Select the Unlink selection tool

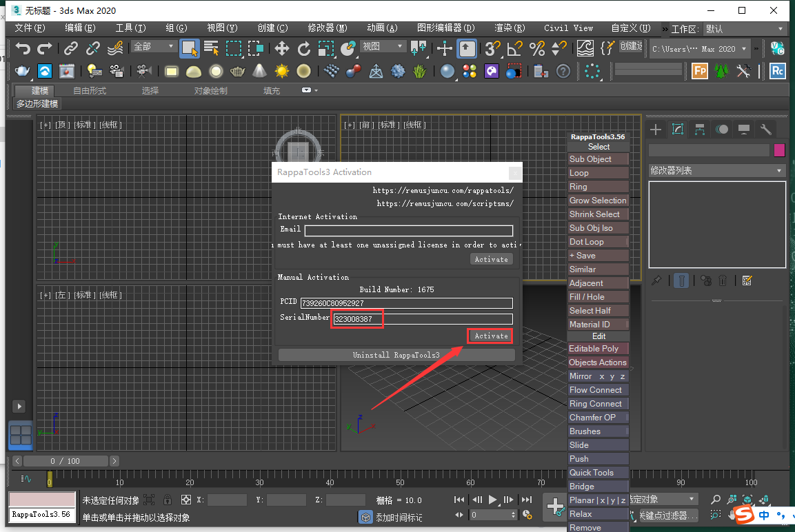click(93, 49)
